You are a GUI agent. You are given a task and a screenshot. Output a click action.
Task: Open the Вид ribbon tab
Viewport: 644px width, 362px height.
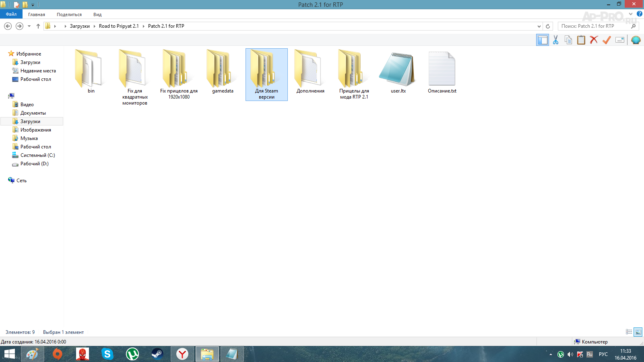97,14
